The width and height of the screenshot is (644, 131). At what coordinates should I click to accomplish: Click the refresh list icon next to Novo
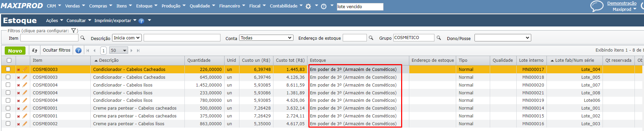(x=35, y=50)
